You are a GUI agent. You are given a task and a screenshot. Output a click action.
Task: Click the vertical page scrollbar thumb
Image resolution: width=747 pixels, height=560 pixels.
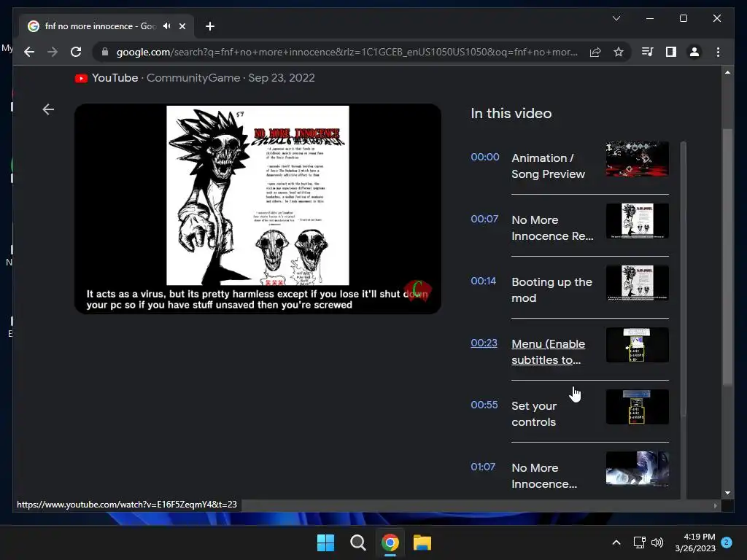point(727,257)
